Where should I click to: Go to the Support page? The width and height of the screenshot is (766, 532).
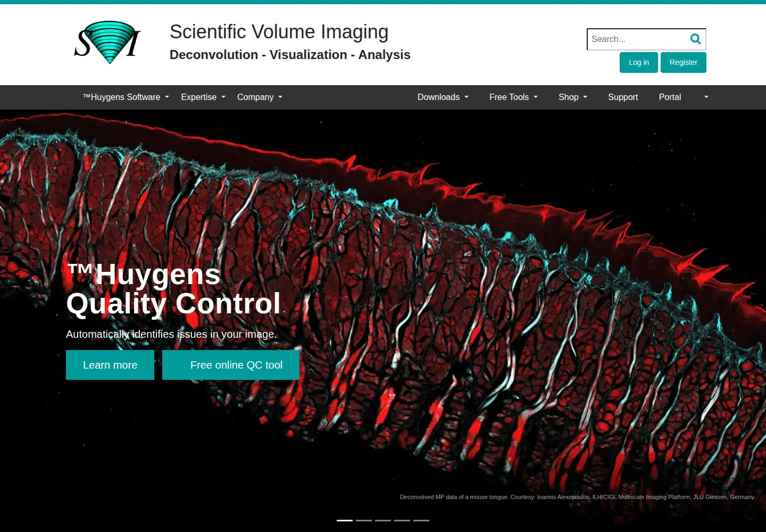[623, 97]
